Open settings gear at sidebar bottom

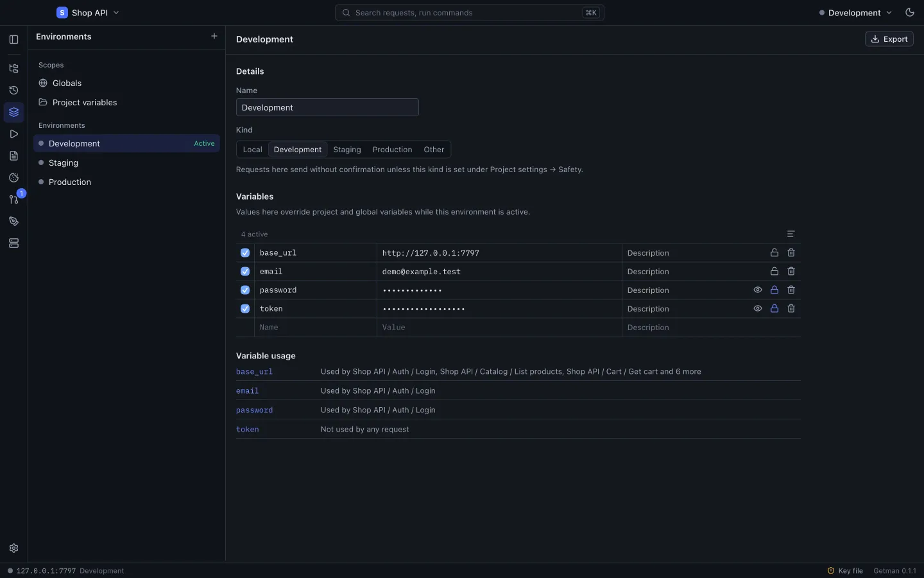(x=13, y=548)
